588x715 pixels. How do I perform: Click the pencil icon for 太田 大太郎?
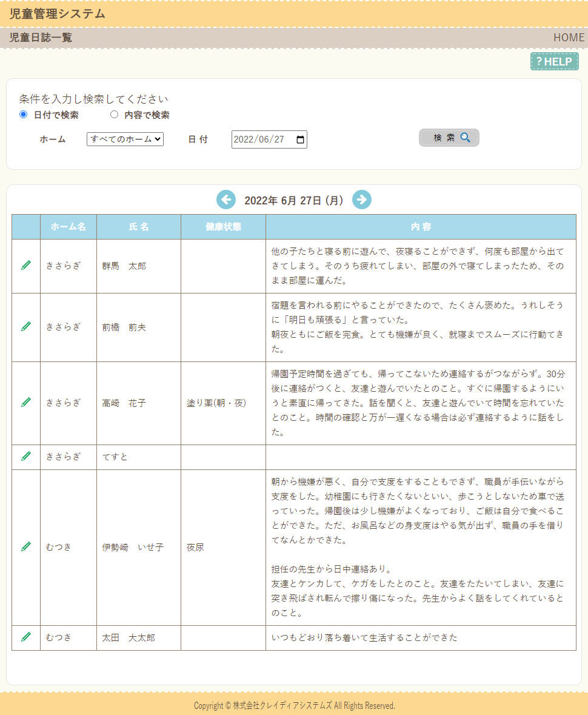coord(26,637)
